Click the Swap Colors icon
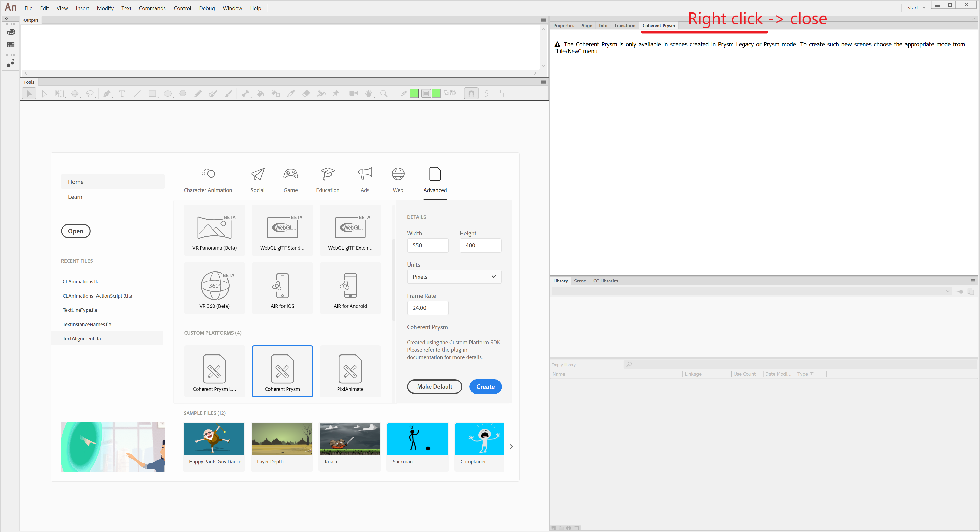This screenshot has height=532, width=980. (453, 93)
